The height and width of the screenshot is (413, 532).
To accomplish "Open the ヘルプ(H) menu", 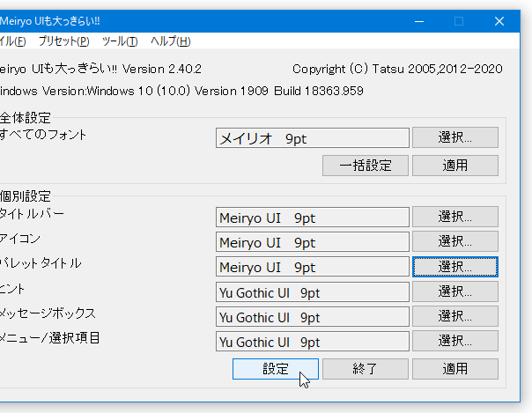I will (170, 41).
